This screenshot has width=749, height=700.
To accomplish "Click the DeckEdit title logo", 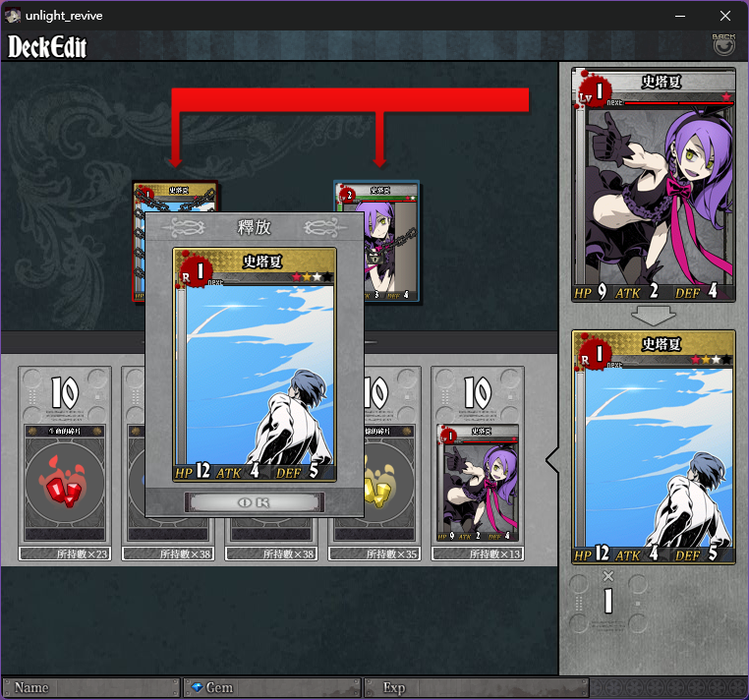I will [47, 46].
